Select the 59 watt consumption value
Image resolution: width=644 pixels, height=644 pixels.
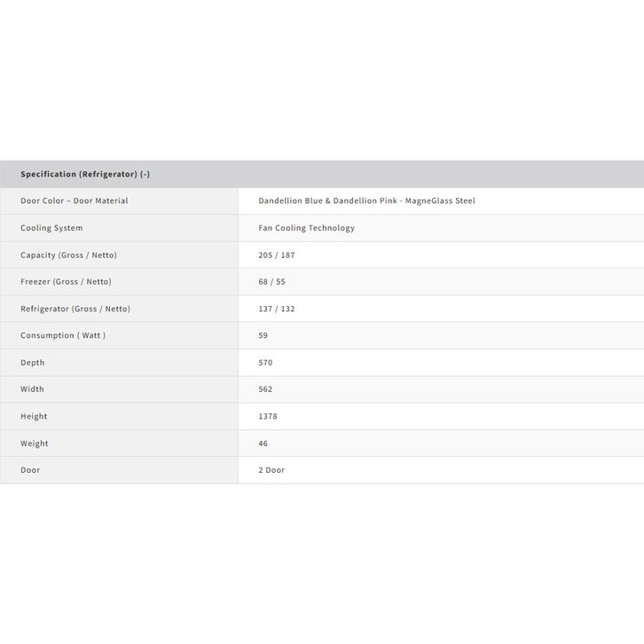coord(263,335)
